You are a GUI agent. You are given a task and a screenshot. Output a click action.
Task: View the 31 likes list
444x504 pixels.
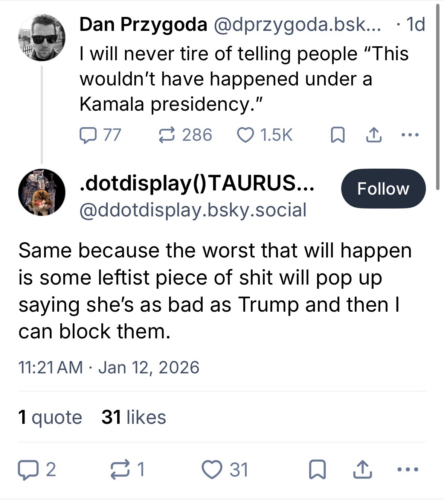134,417
